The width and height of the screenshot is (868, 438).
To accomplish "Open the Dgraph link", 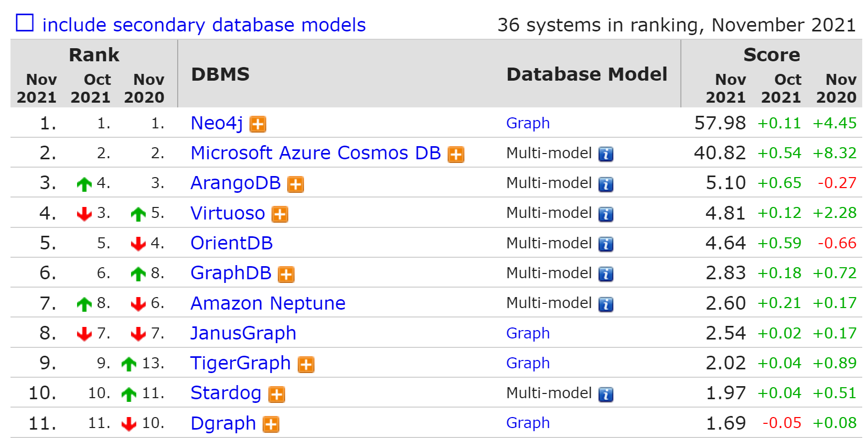I will [223, 423].
